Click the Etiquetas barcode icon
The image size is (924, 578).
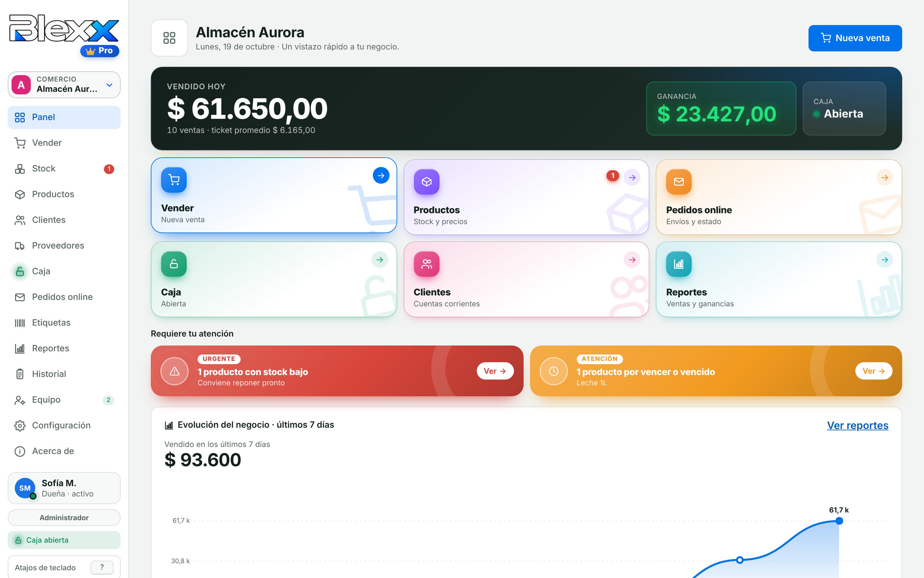coord(20,323)
